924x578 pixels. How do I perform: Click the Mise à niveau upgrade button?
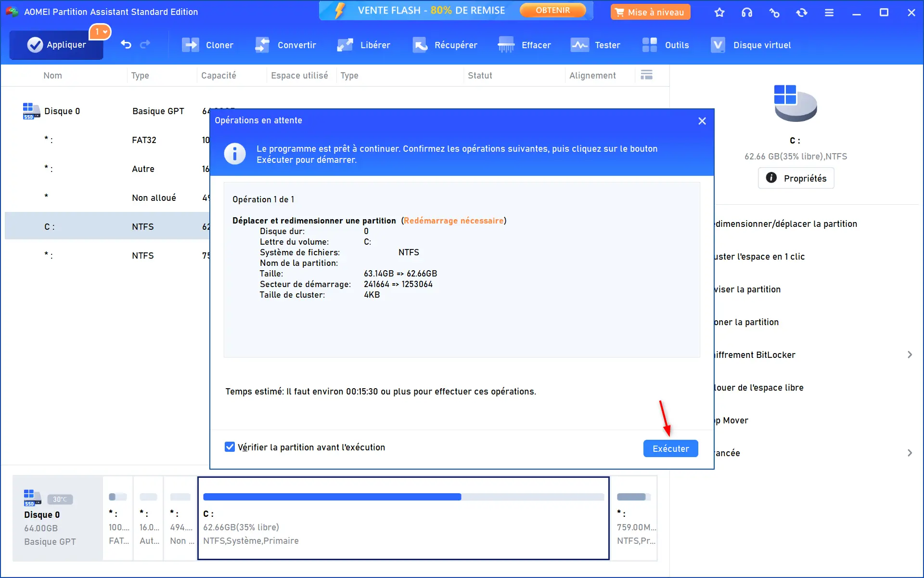tap(650, 12)
